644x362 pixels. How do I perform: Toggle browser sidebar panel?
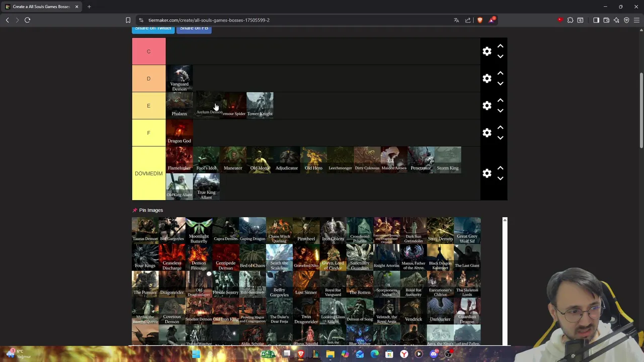pyautogui.click(x=596, y=20)
